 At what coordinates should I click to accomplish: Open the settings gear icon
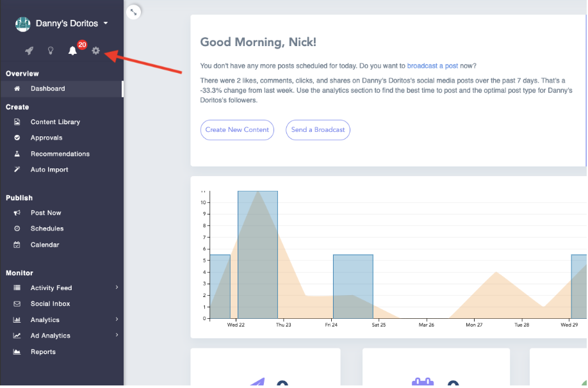96,51
